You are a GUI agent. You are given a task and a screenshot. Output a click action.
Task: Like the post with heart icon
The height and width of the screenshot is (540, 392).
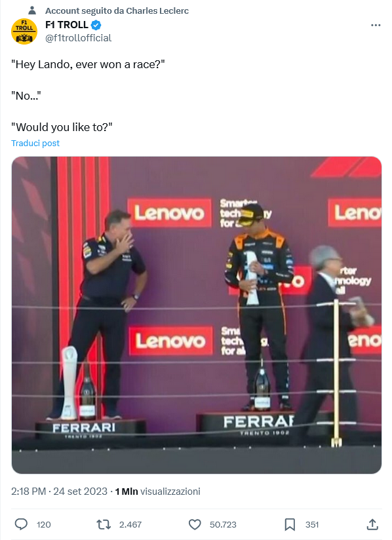tap(195, 524)
